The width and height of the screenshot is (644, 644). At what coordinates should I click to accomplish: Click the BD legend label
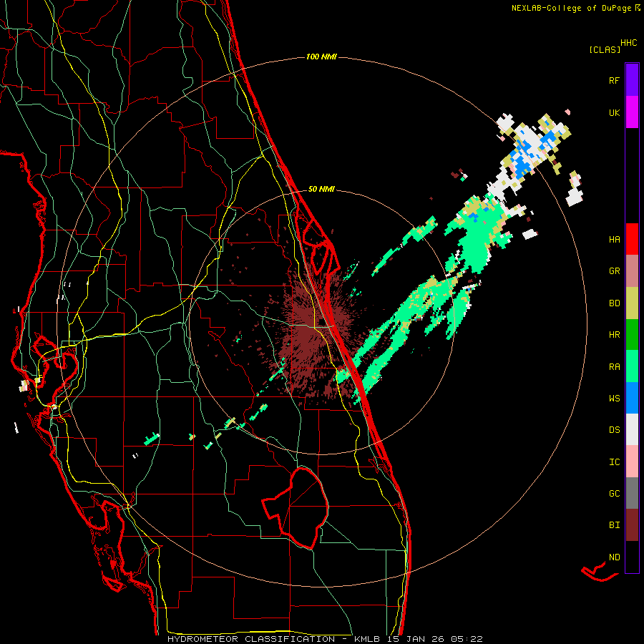[x=614, y=303]
